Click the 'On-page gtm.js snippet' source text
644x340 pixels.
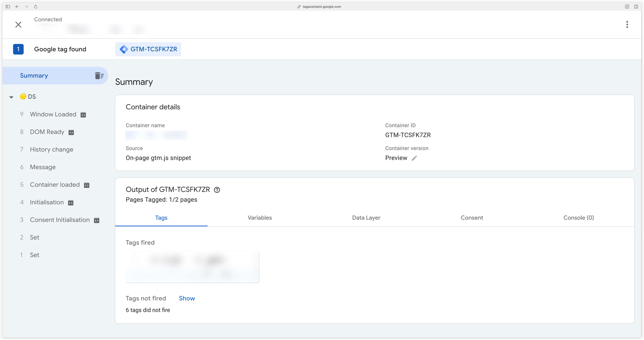pos(158,158)
